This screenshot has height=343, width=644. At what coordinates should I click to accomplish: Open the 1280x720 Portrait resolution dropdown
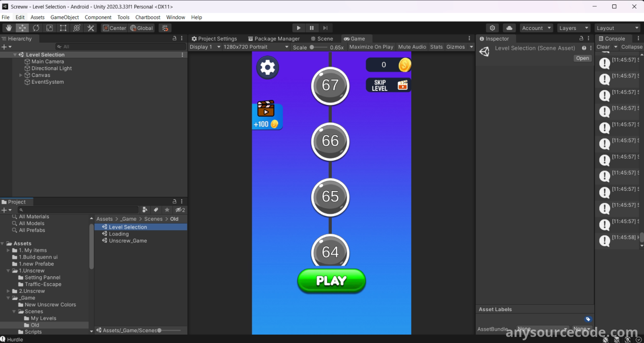pyautogui.click(x=256, y=47)
